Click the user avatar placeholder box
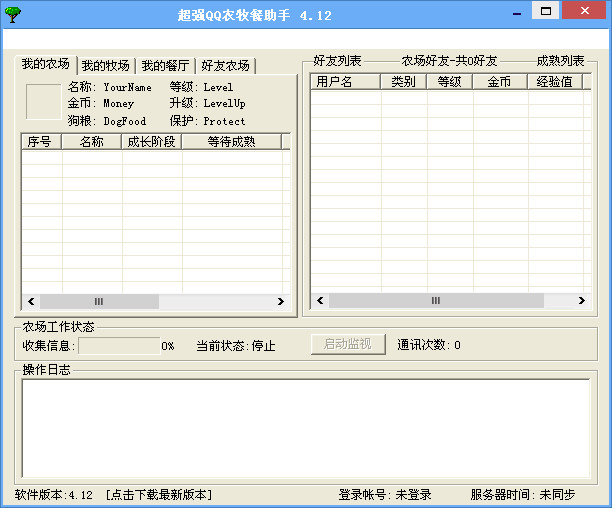 pos(43,101)
